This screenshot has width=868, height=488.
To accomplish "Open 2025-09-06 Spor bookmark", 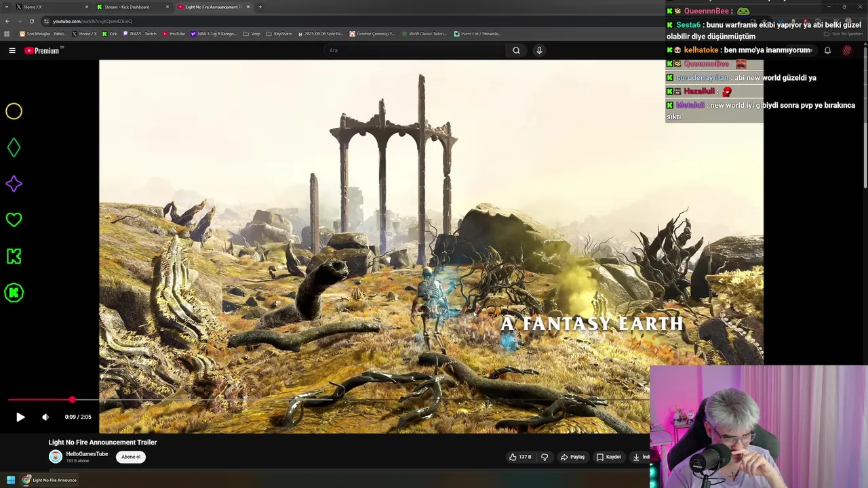I will tap(321, 34).
